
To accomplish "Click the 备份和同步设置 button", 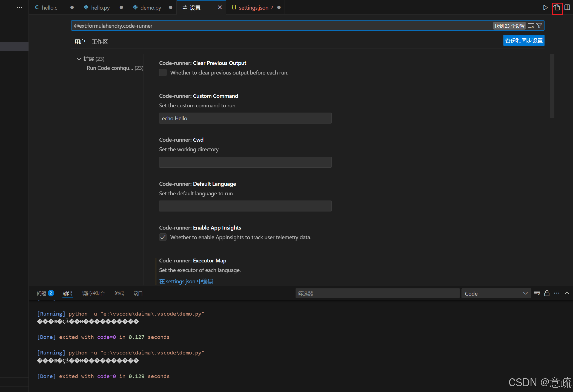I will coord(524,41).
